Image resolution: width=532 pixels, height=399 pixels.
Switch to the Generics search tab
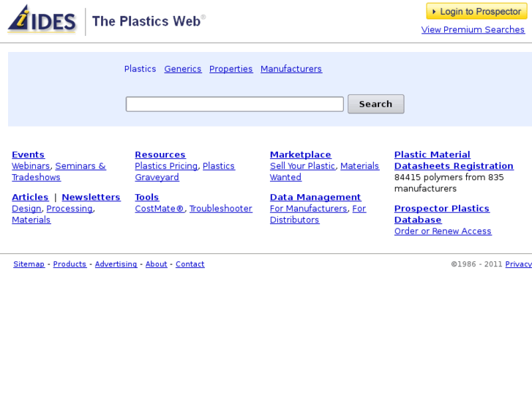click(183, 69)
